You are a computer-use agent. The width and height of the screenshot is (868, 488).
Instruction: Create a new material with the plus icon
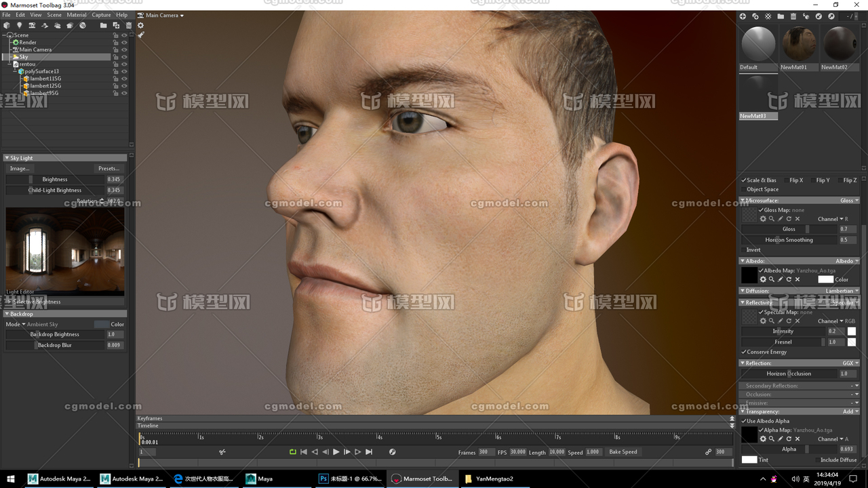click(x=743, y=16)
